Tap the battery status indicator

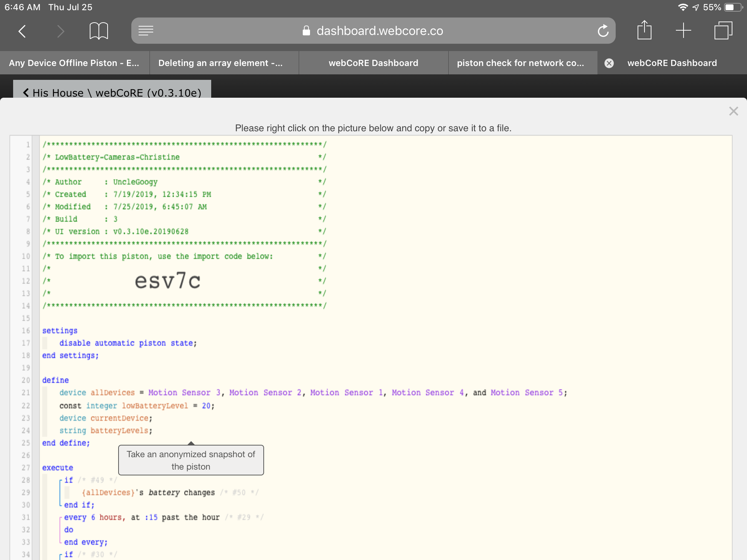point(734,7)
